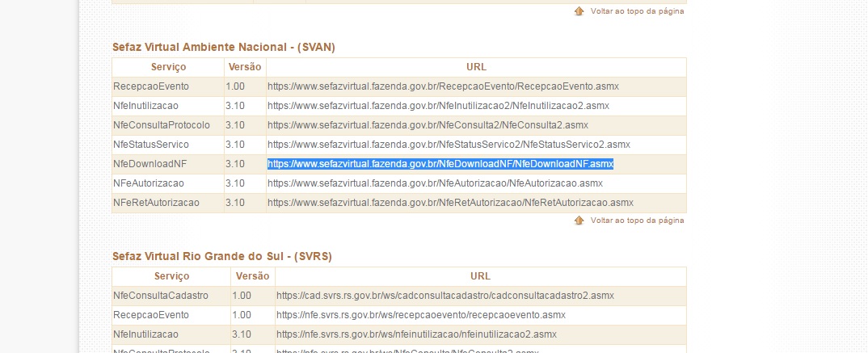The height and width of the screenshot is (353, 868).
Task: Click the 'Sefaz Virtual Ambiente Nacional - (SVAN)' heading
Action: click(224, 47)
